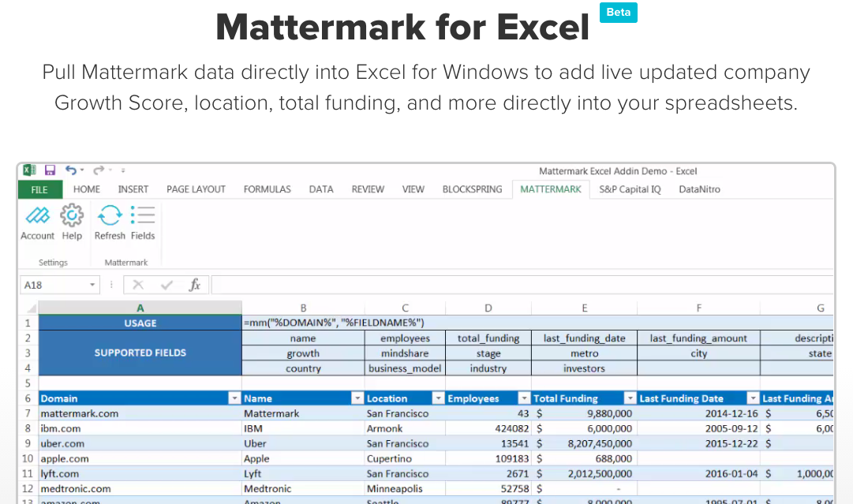Open the Employees column filter dropdown
The width and height of the screenshot is (853, 504).
[524, 398]
